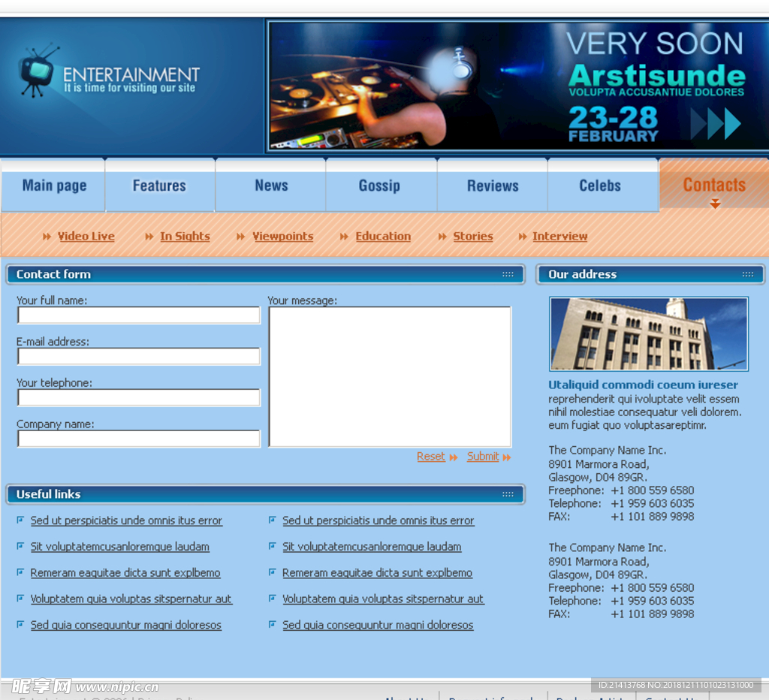Focus the Your full name field

tap(139, 315)
